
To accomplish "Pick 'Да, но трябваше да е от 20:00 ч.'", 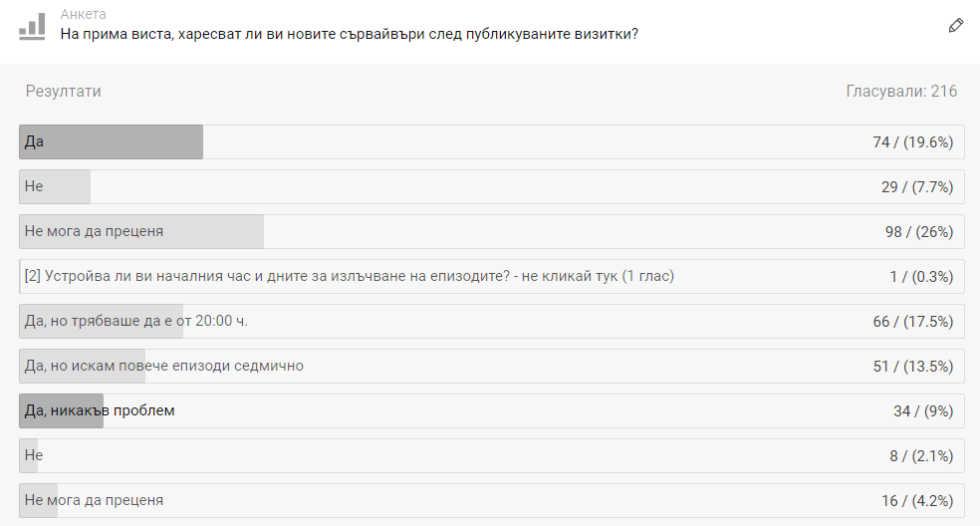I will [491, 322].
